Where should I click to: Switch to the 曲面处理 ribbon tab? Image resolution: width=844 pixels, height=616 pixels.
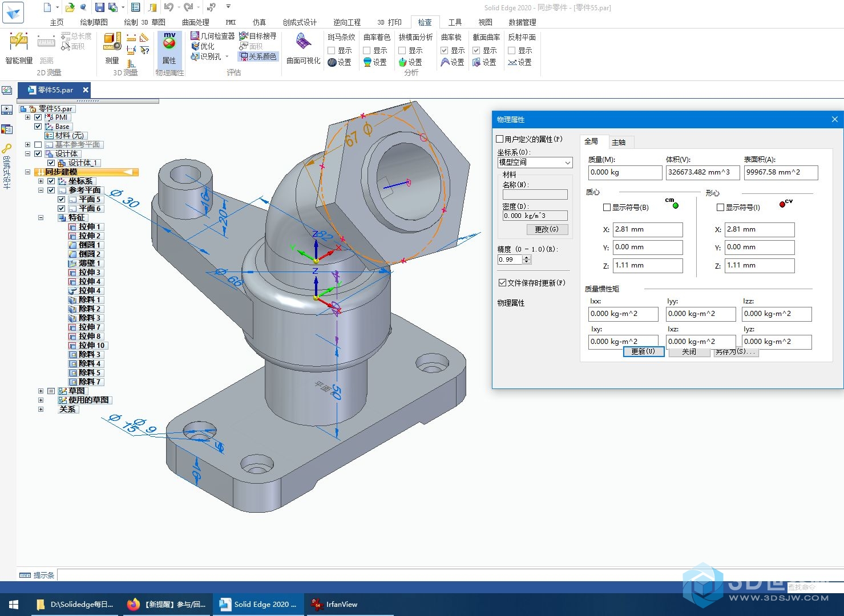click(x=196, y=22)
